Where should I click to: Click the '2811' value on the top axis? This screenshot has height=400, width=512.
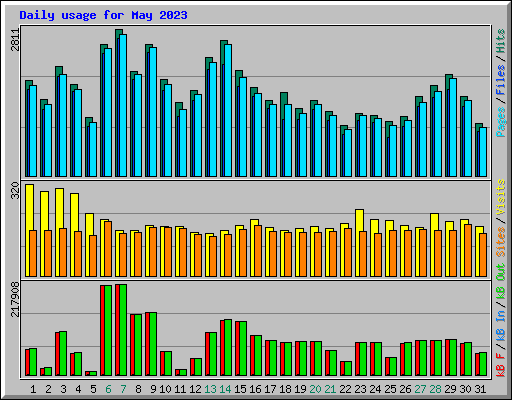(15, 40)
